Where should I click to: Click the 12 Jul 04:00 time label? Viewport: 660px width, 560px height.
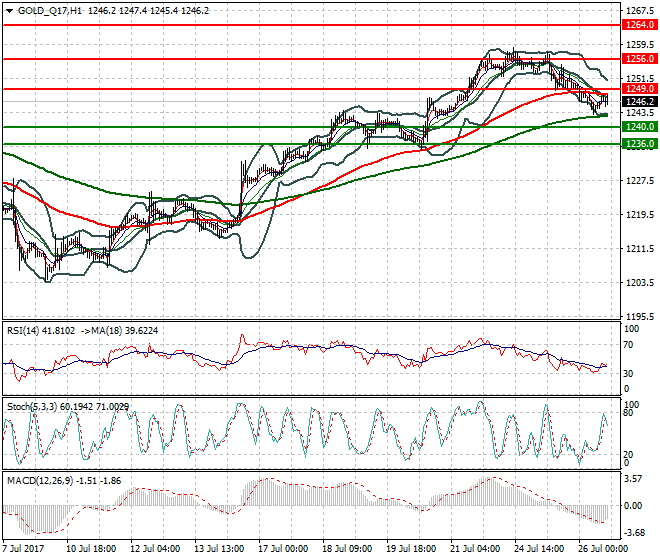coord(155,549)
